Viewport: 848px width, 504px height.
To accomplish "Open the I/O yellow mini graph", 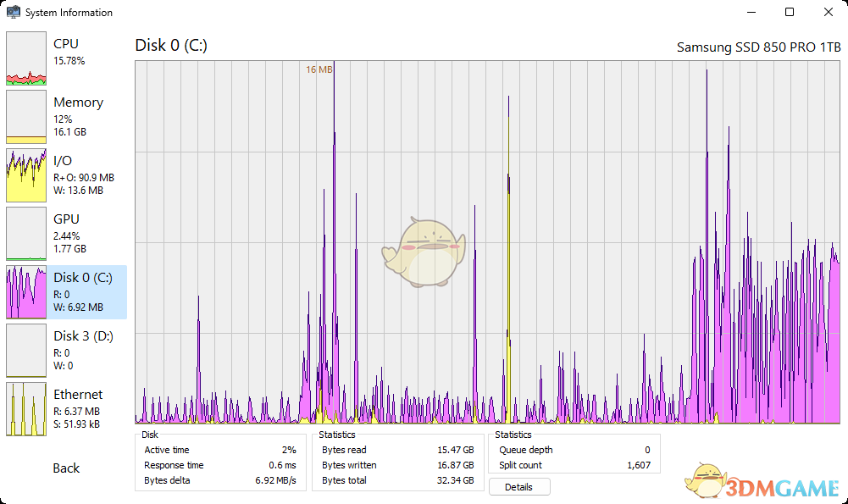I will (26, 176).
